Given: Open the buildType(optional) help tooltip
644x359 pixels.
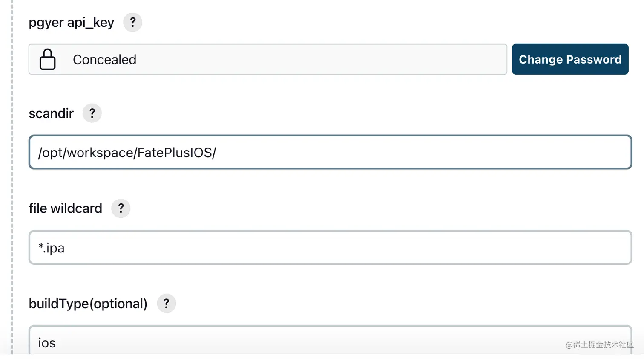Looking at the screenshot, I should click(167, 304).
